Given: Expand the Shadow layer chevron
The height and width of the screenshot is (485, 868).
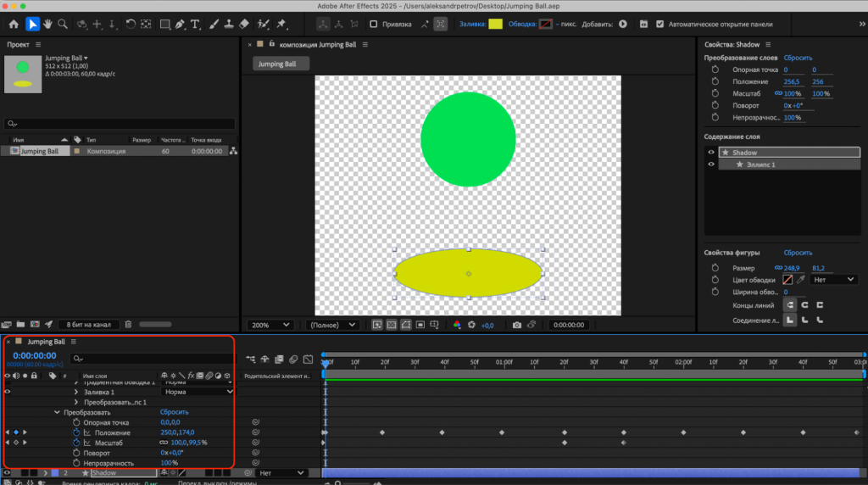Looking at the screenshot, I should (46, 473).
